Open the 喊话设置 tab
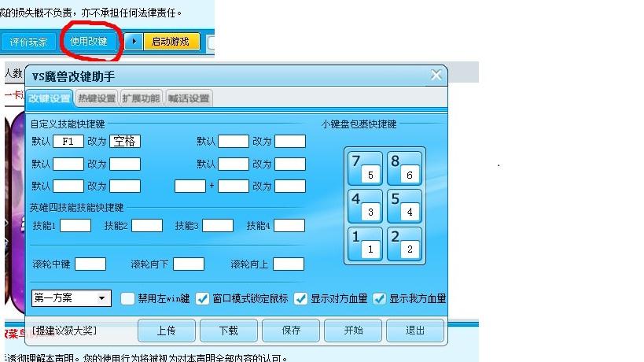644x362 pixels. pos(189,98)
